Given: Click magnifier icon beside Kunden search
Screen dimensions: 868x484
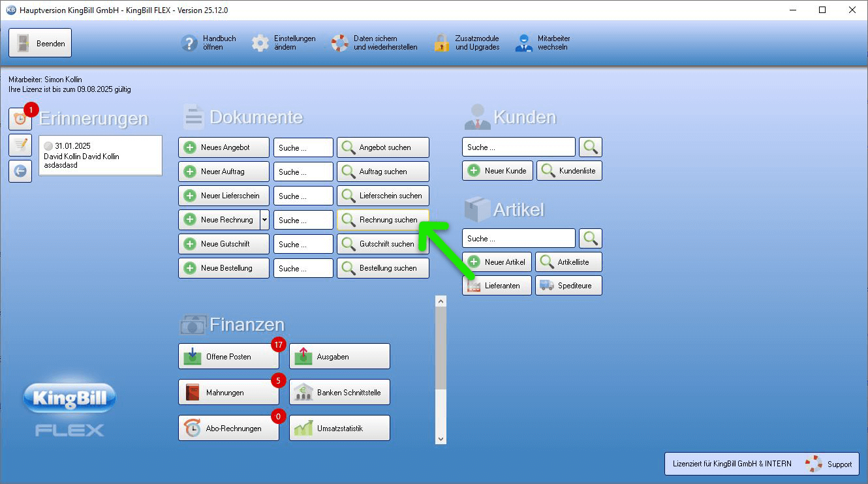Looking at the screenshot, I should (x=591, y=147).
